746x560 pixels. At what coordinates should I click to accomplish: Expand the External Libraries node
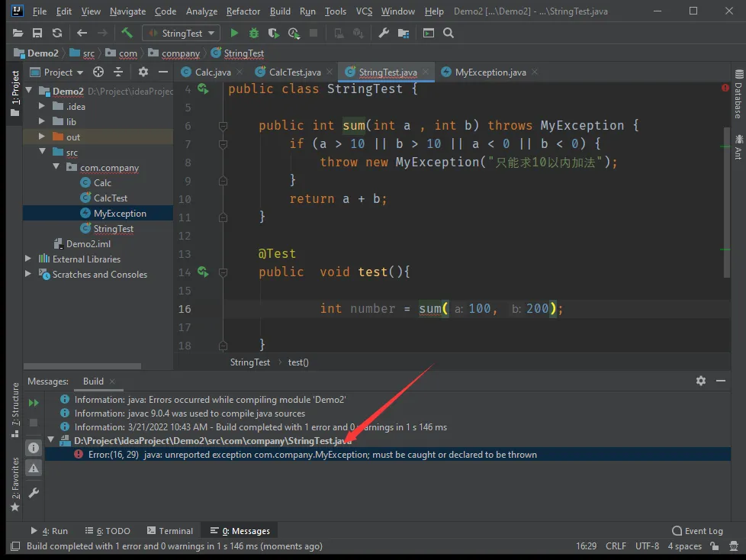(x=29, y=259)
